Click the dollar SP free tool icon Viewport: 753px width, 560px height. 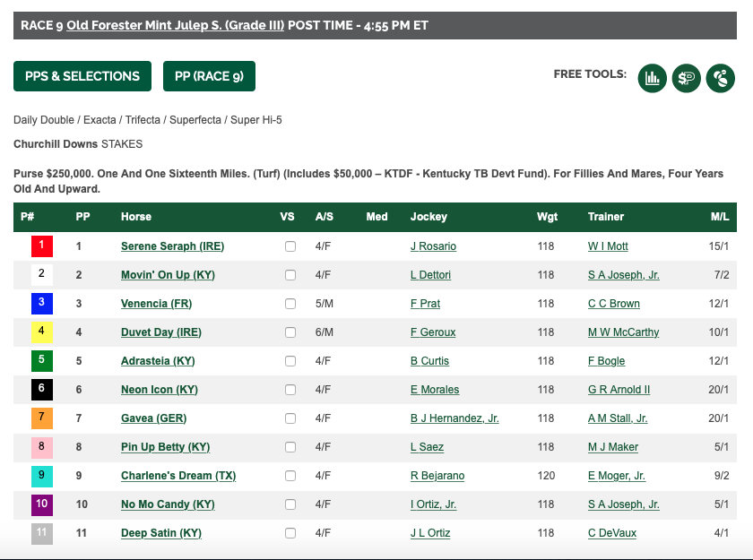click(687, 78)
